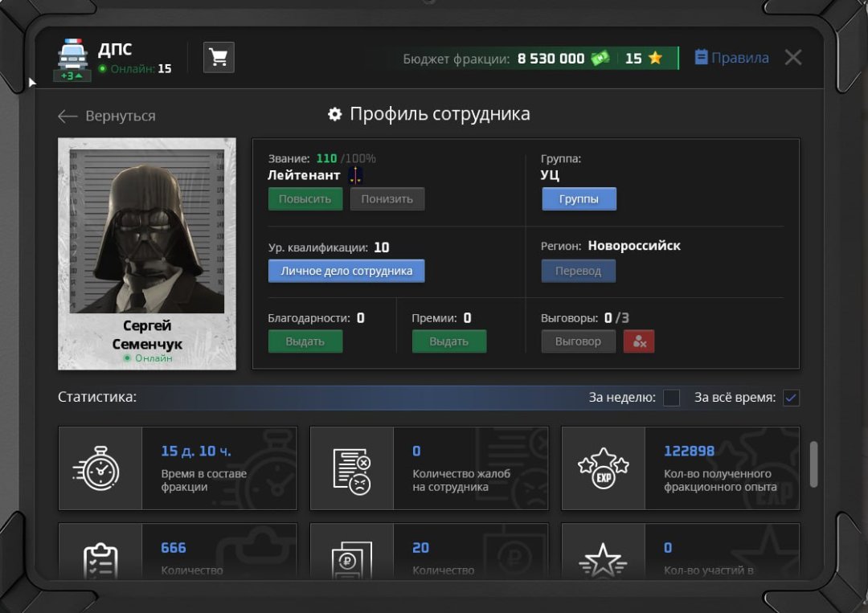Open the shopping cart store icon

tap(218, 58)
